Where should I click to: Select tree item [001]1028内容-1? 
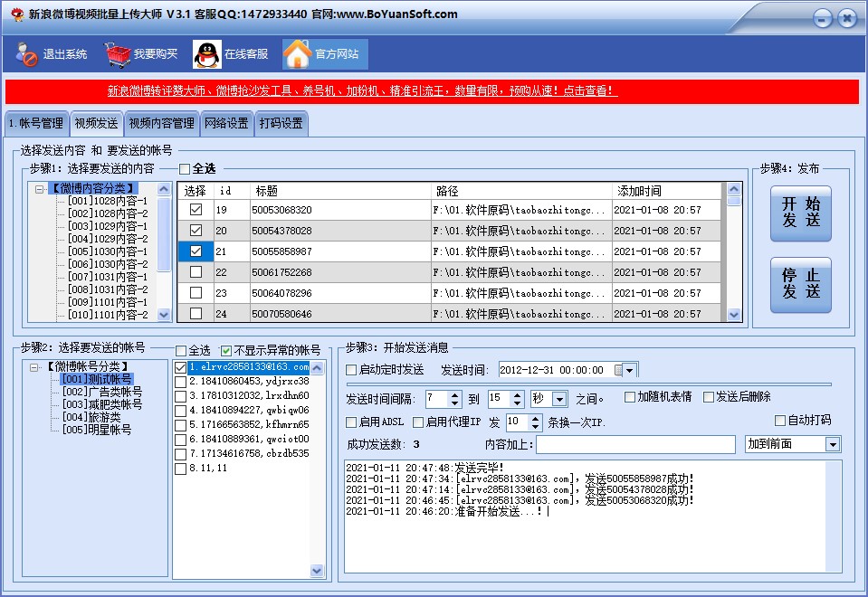108,201
